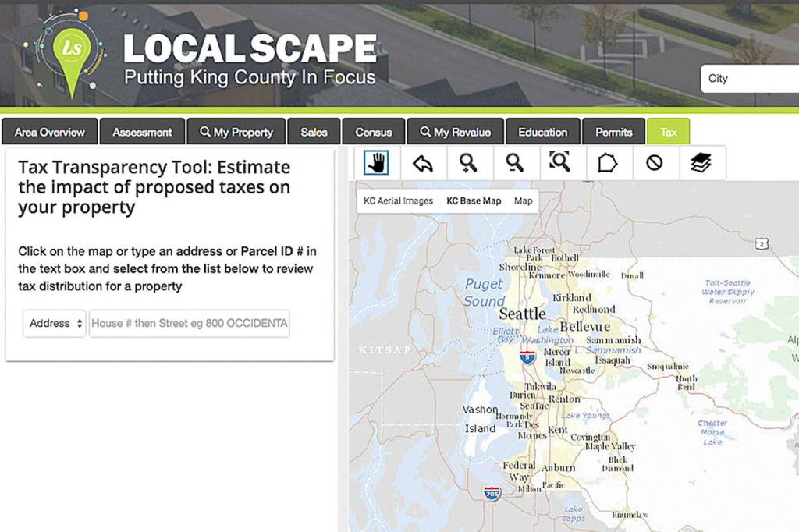Select the zoom out magnifier tool

pyautogui.click(x=515, y=162)
